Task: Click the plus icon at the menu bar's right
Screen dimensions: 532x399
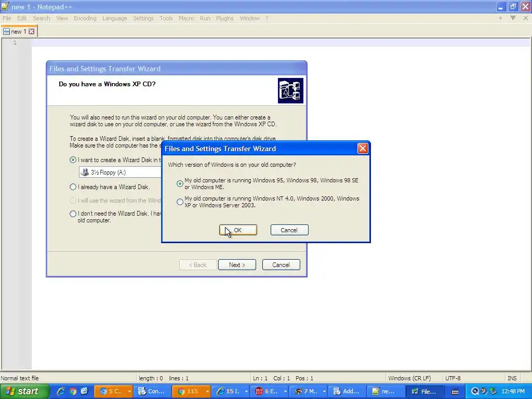Action: pyautogui.click(x=500, y=18)
